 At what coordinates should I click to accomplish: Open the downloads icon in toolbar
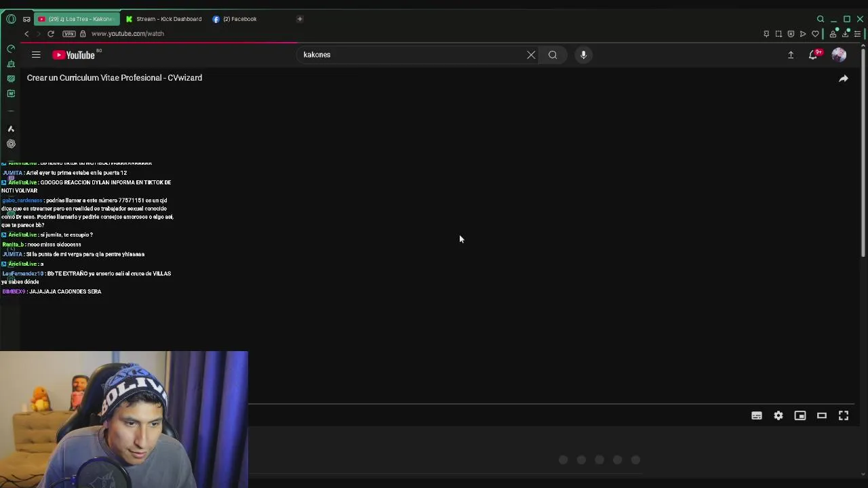[845, 34]
